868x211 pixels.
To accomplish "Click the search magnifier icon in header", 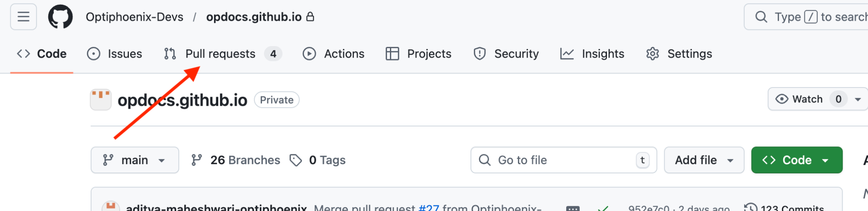I will [761, 17].
